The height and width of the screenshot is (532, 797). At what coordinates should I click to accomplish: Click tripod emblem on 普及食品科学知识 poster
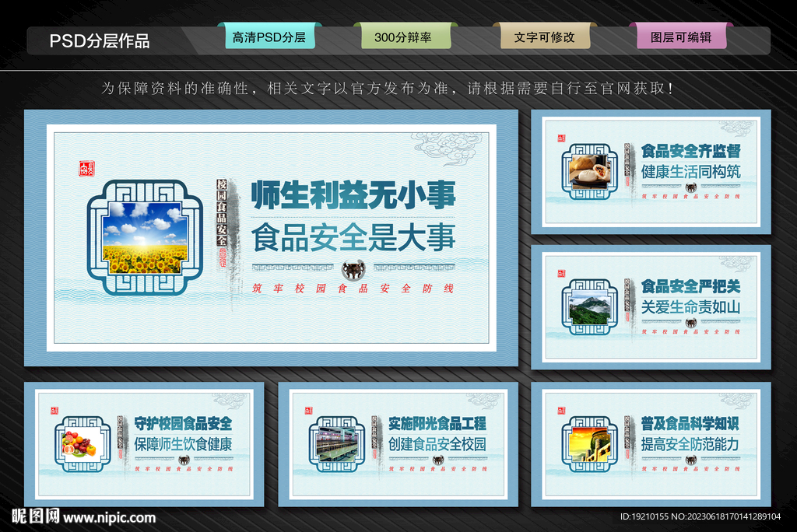pyautogui.click(x=691, y=460)
